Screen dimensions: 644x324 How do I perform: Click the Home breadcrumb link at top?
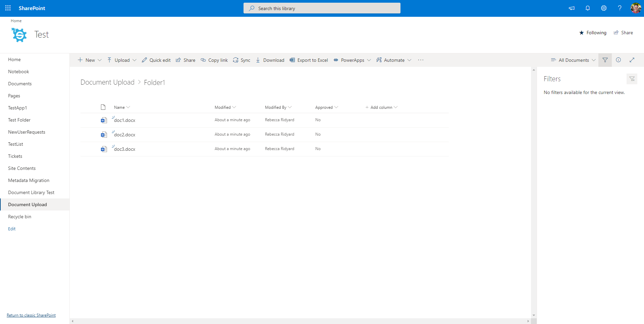16,21
